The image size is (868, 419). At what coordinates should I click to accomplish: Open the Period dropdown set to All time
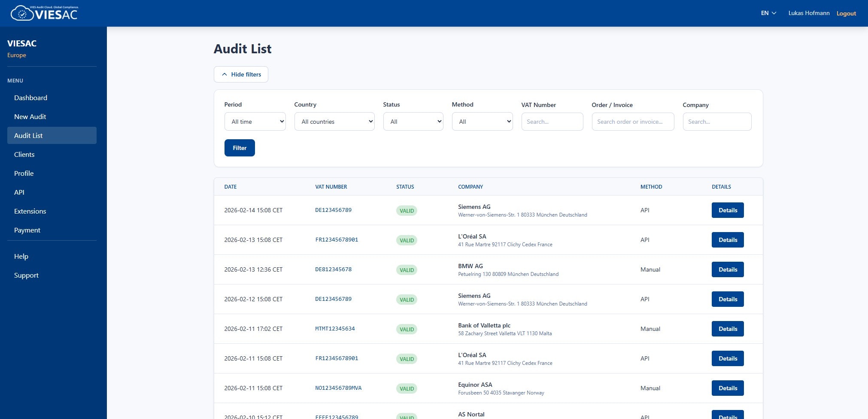(x=255, y=121)
